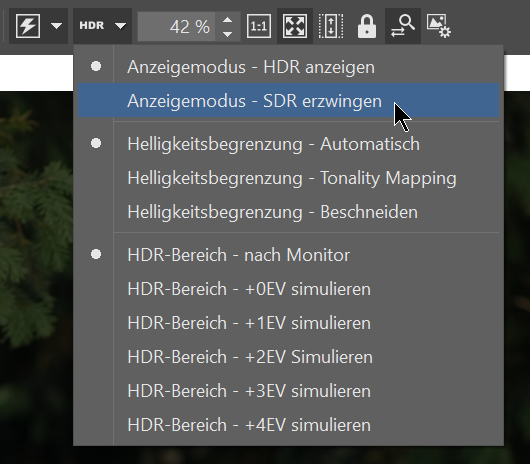The width and height of the screenshot is (530, 464).
Task: Select Helligkeitsbegrenzung - Automatisch
Action: [289, 144]
